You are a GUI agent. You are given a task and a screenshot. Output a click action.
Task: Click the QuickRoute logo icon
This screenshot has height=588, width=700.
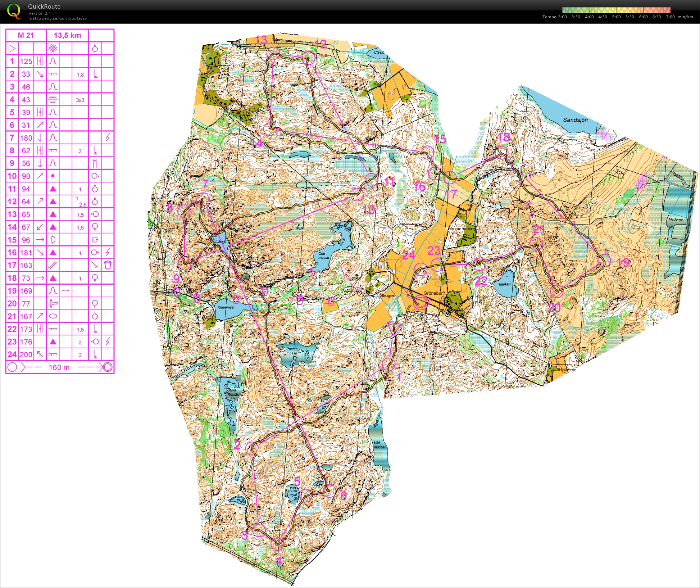point(14,11)
